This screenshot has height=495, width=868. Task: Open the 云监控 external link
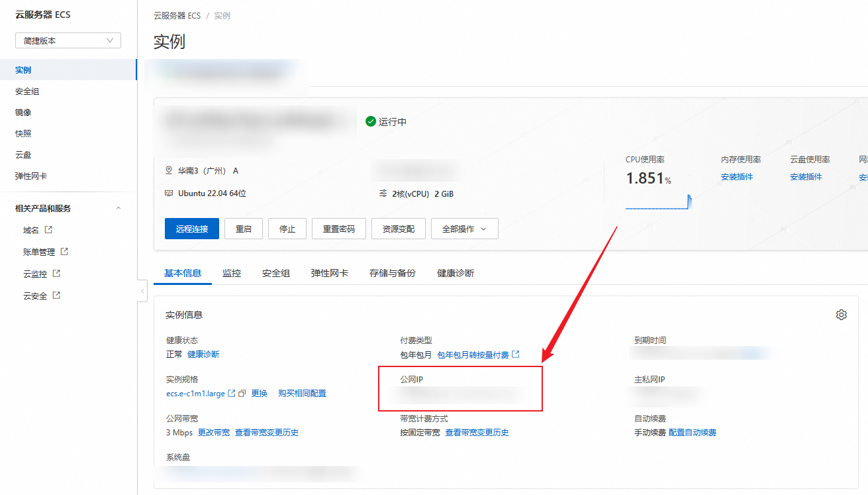(x=35, y=274)
